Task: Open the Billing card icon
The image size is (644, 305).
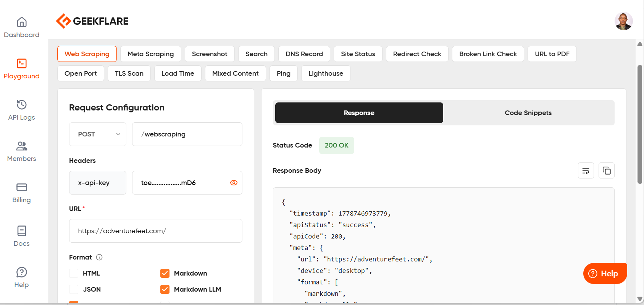Action: 22,187
